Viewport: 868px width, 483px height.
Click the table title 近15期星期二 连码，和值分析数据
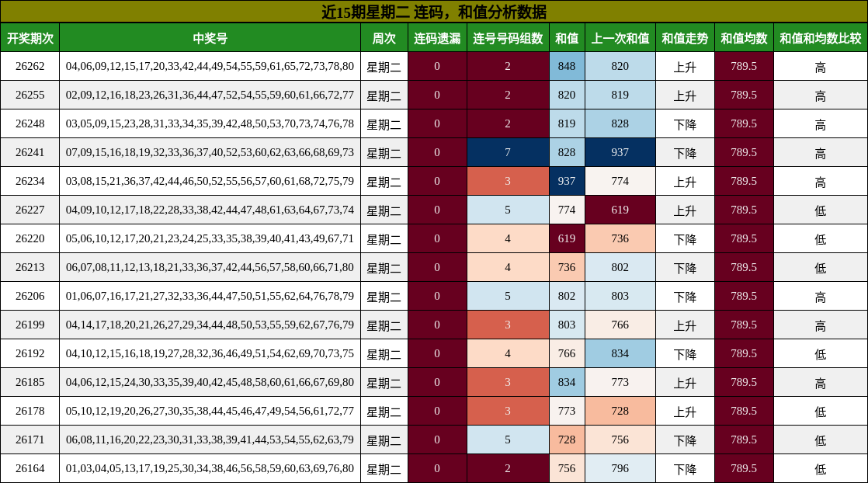pyautogui.click(x=434, y=12)
